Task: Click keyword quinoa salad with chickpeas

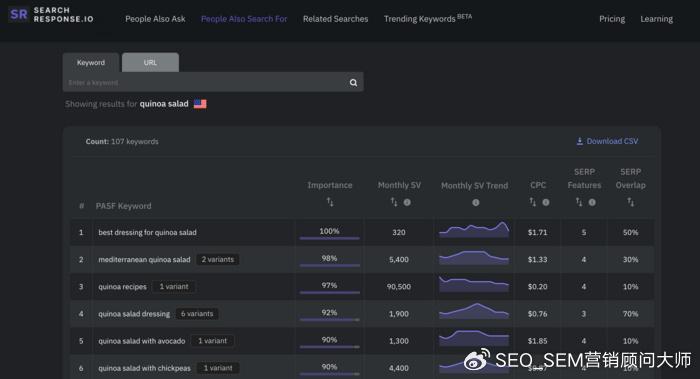Action: [x=144, y=368]
